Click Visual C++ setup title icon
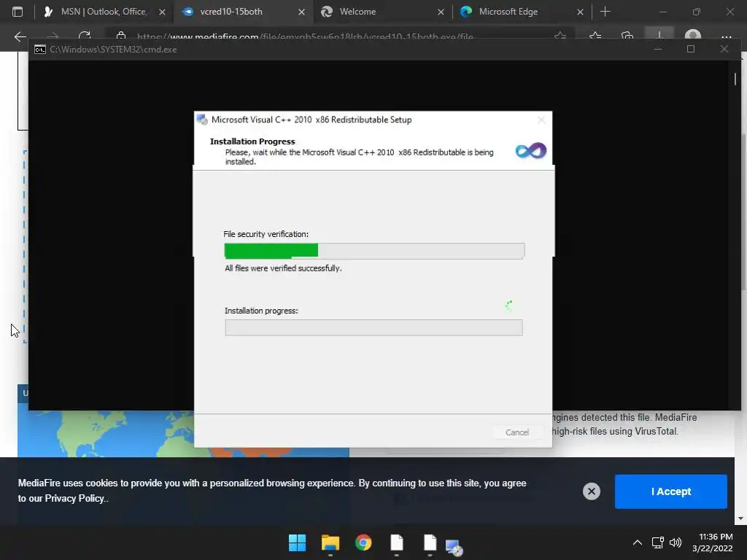The image size is (747, 560). 203,120
